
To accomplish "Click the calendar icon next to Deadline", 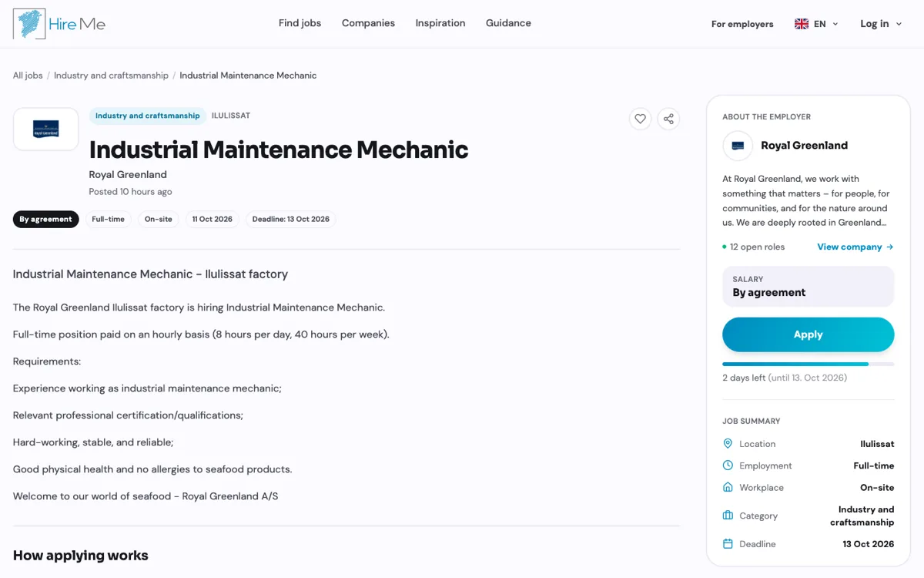I will [x=728, y=544].
